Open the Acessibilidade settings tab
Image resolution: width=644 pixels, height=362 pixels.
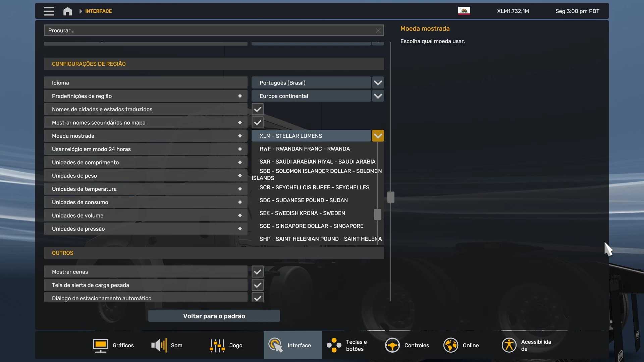click(527, 345)
